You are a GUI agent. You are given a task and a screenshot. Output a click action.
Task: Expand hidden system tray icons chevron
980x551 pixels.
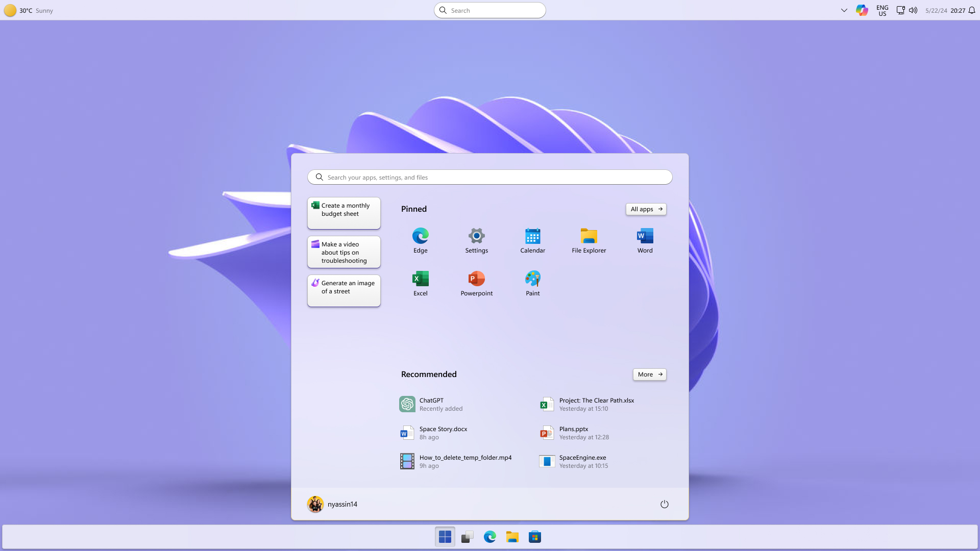844,10
